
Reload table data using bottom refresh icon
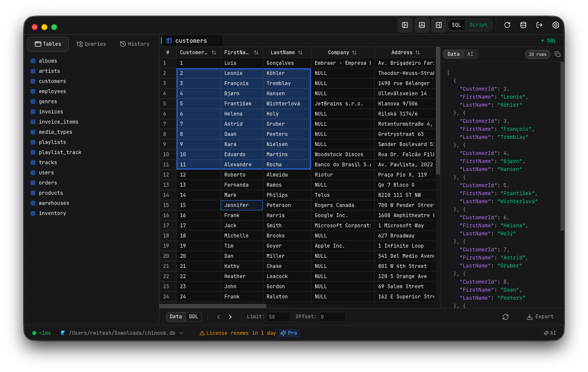coord(505,317)
